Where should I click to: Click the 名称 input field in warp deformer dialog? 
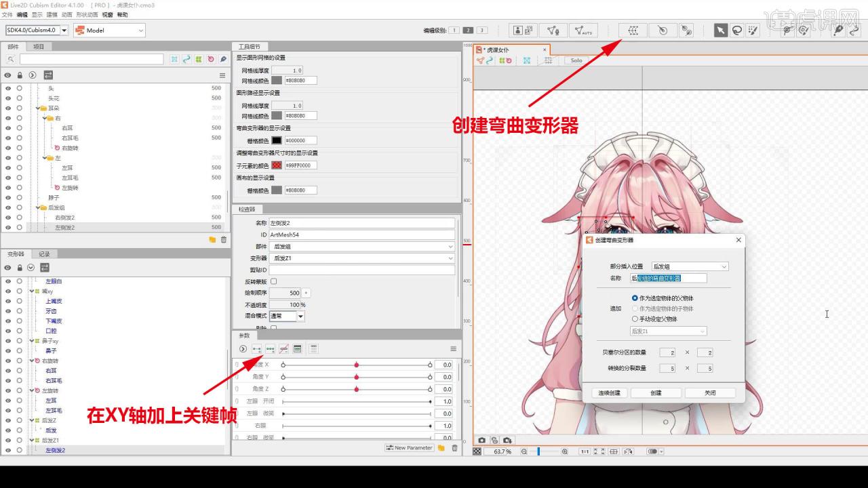(x=669, y=278)
